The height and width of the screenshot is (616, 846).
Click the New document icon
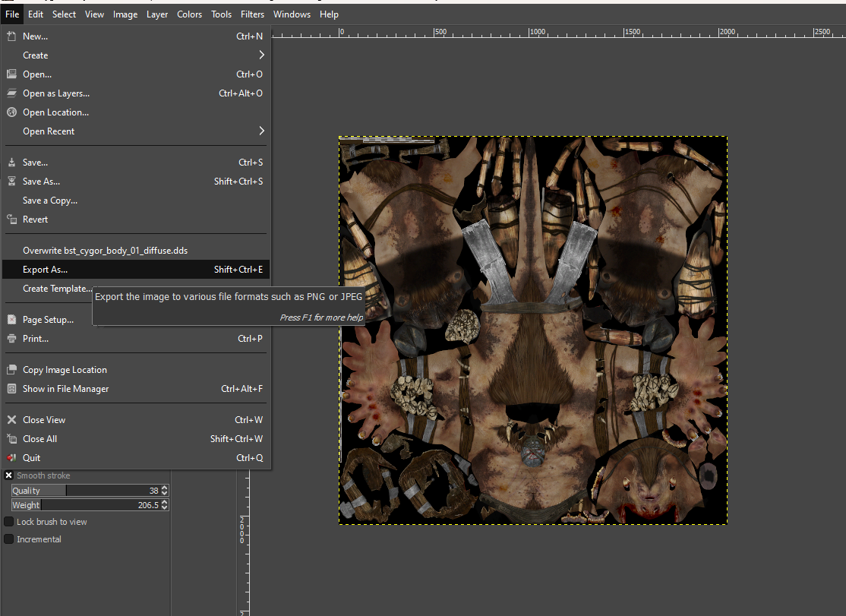point(11,36)
